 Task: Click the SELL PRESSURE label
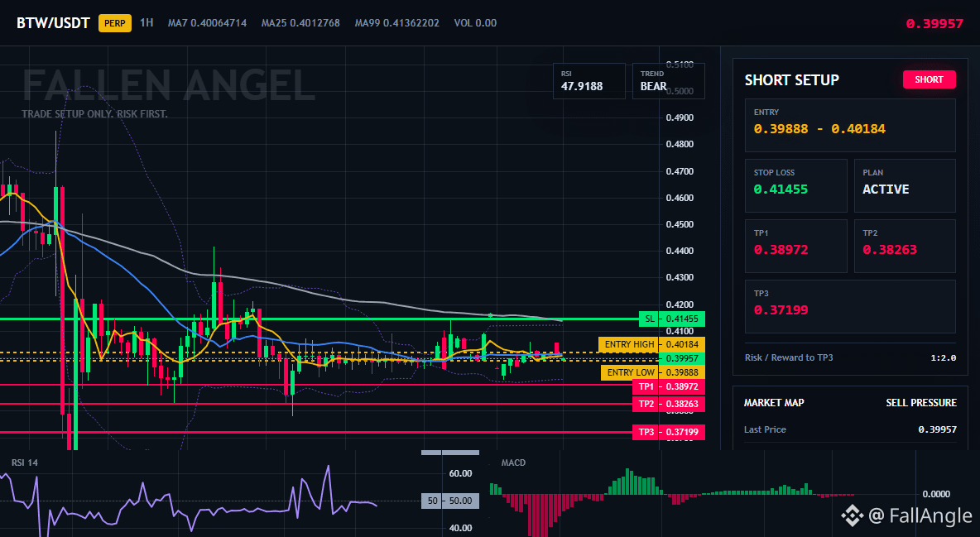(x=921, y=403)
